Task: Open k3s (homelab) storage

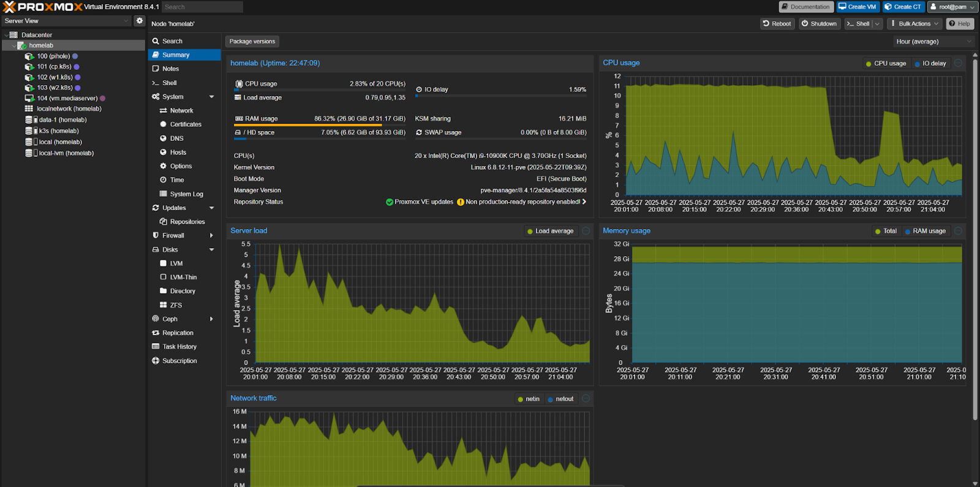Action: tap(59, 131)
